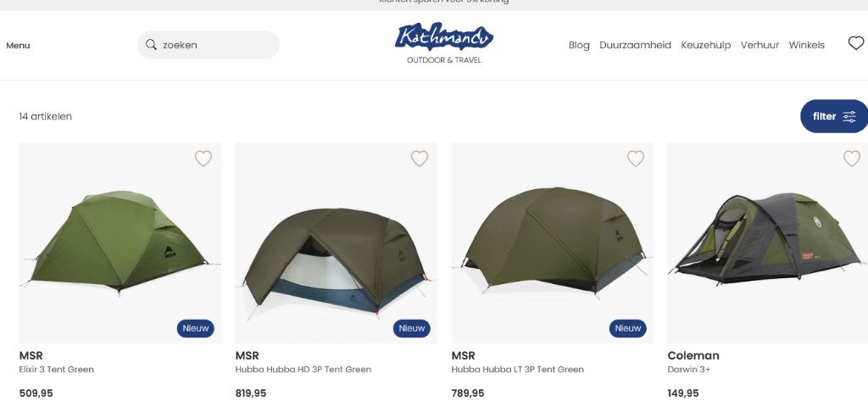Image resolution: width=868 pixels, height=413 pixels.
Task: Focus the zoeken search field
Action: point(209,45)
